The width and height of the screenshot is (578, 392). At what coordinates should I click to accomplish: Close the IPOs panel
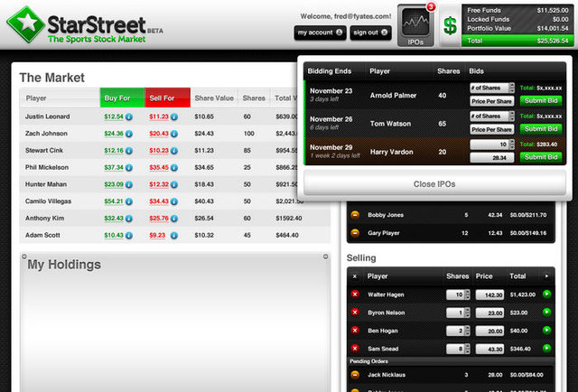point(434,184)
